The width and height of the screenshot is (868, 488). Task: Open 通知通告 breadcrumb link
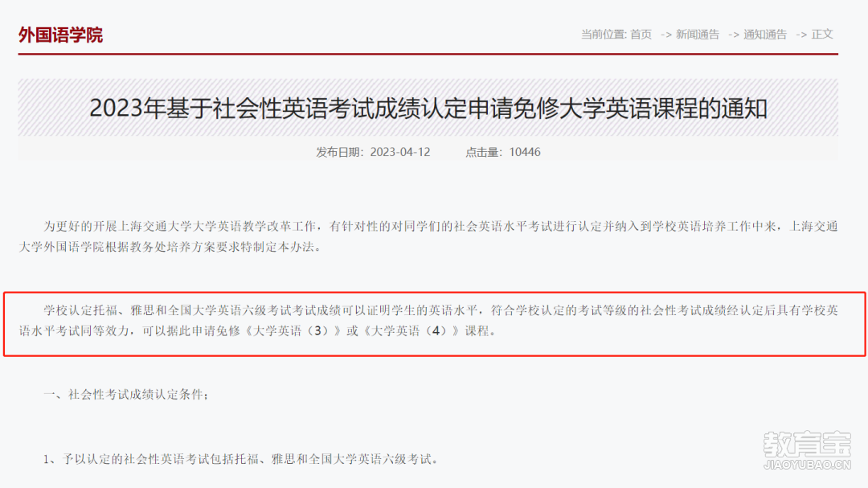pyautogui.click(x=765, y=35)
